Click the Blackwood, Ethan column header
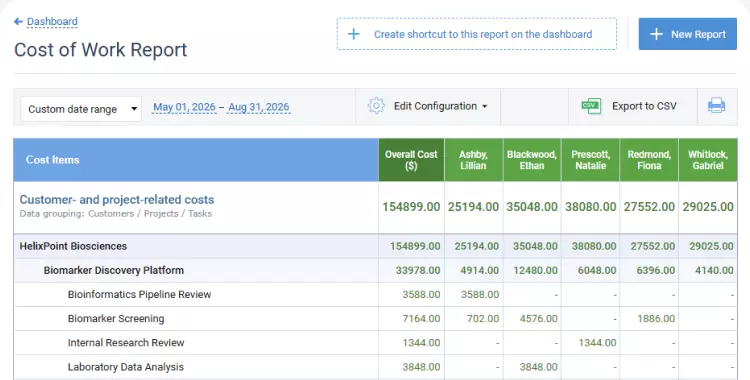 532,160
